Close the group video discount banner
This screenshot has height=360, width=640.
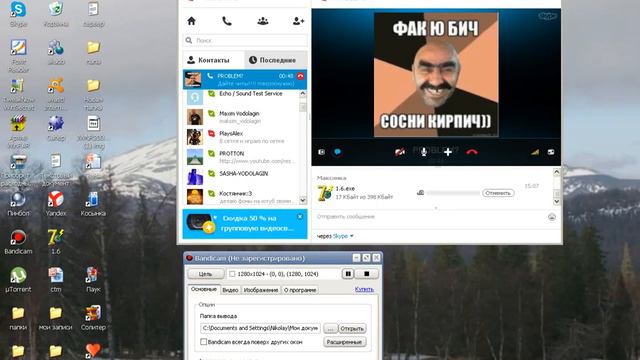tap(300, 217)
